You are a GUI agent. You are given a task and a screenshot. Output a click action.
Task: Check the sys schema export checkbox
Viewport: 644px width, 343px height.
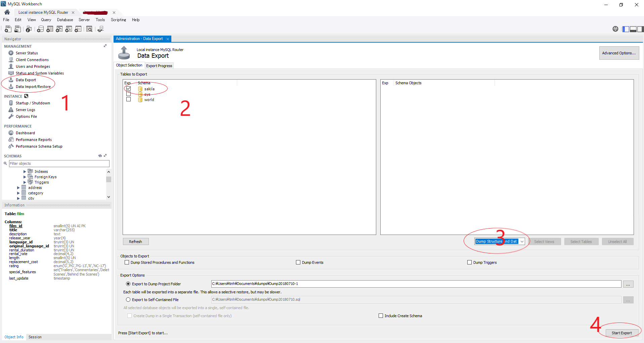(x=128, y=94)
